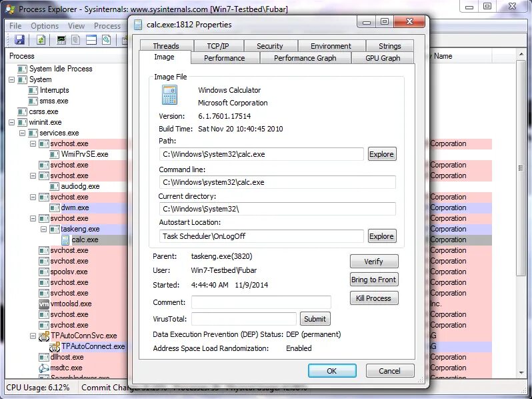Click the calculator icon in Properties title bar

[x=138, y=25]
